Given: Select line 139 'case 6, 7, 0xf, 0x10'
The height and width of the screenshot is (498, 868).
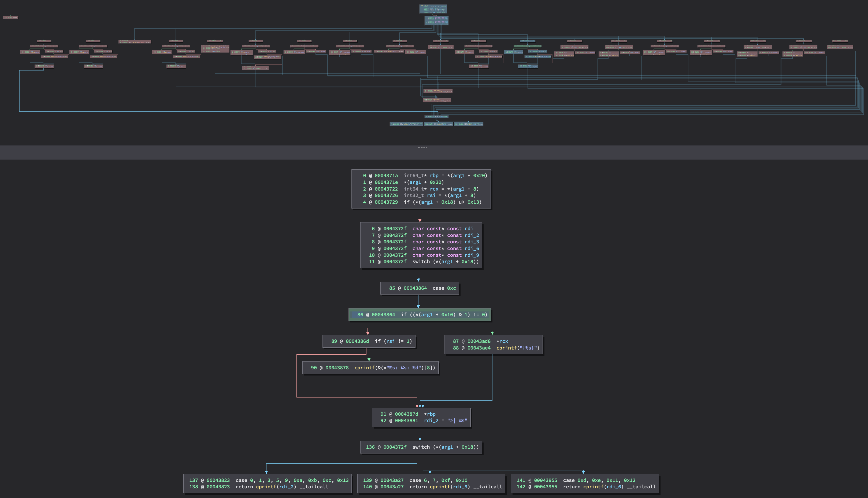Looking at the screenshot, I should tap(415, 480).
